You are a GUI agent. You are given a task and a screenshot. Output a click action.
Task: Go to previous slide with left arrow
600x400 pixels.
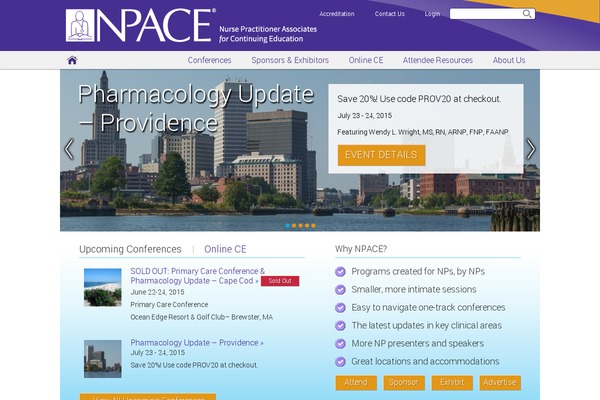69,149
